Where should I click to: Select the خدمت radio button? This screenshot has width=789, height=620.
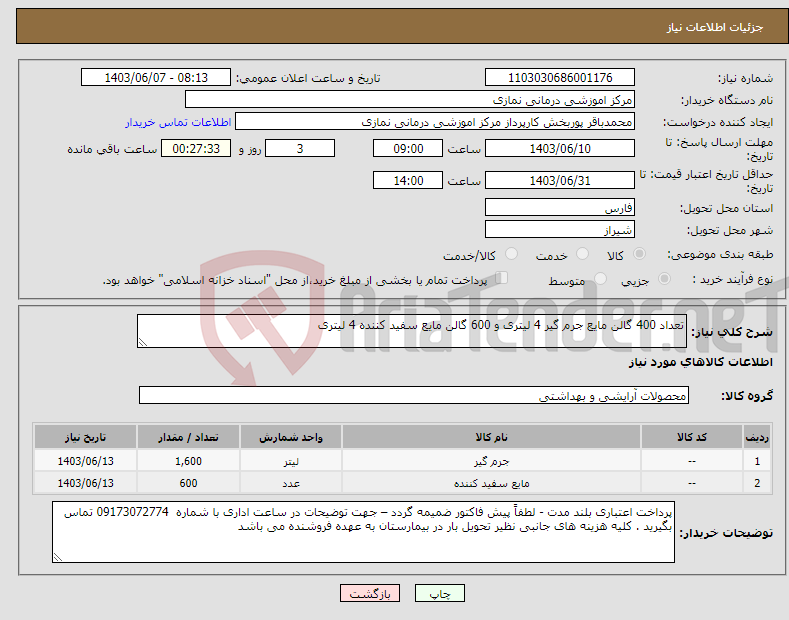[x=582, y=254]
